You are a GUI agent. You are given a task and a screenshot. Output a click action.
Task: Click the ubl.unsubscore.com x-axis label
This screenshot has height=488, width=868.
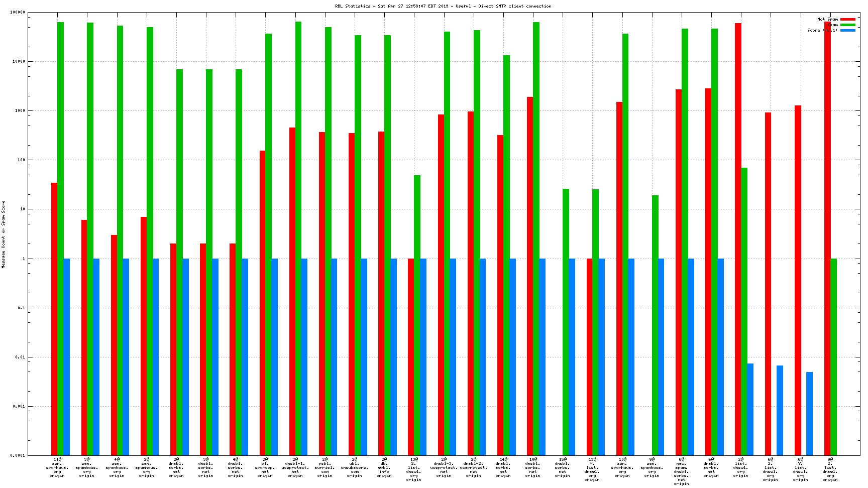(355, 467)
